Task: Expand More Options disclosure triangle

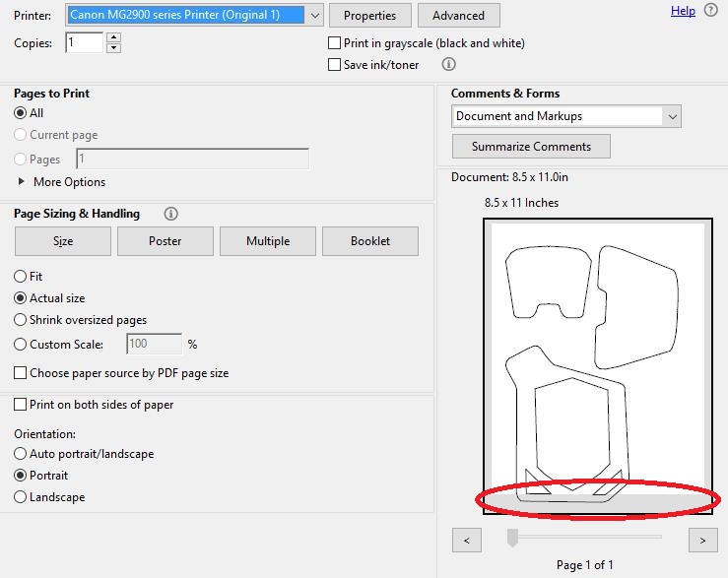Action: pyautogui.click(x=22, y=182)
